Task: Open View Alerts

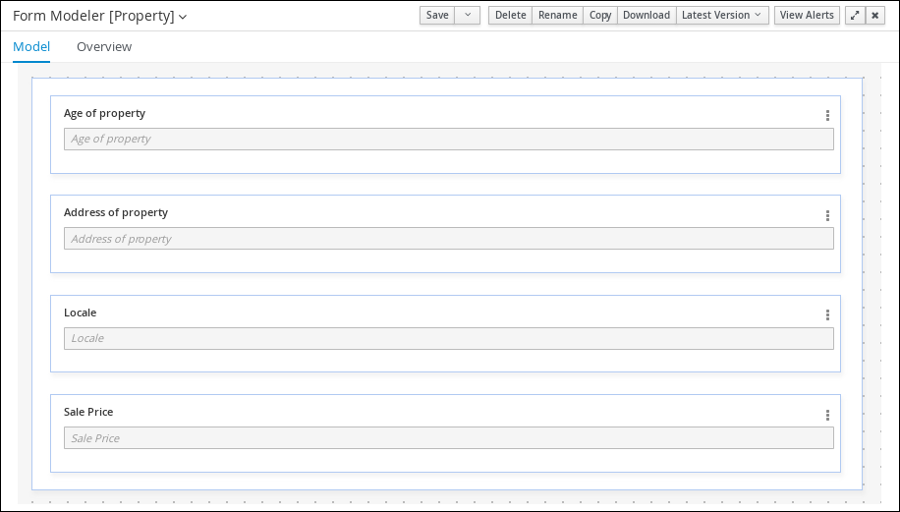Action: (x=806, y=15)
